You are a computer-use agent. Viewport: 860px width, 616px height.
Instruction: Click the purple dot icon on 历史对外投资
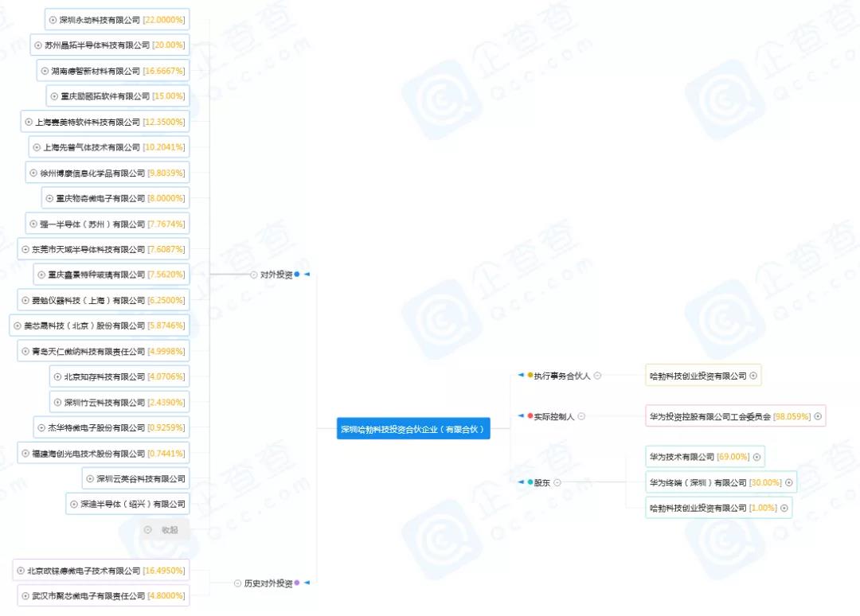click(x=296, y=582)
